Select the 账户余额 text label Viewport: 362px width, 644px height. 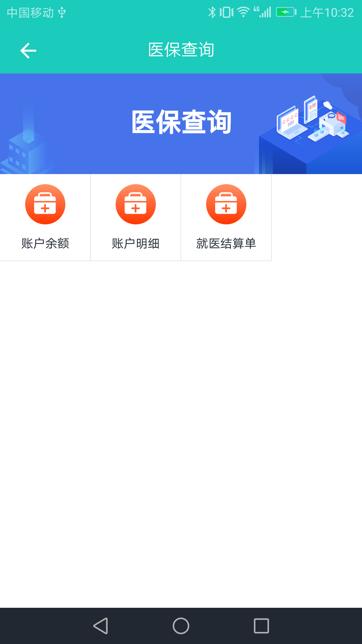(x=45, y=243)
